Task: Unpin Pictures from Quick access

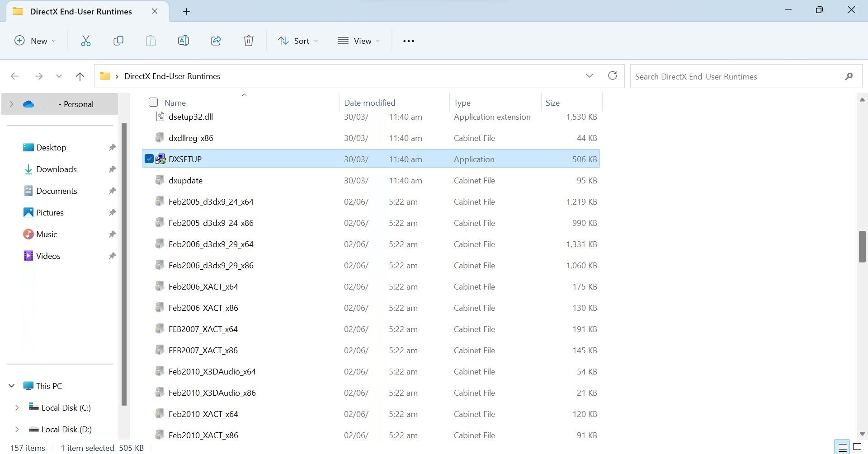Action: (112, 212)
